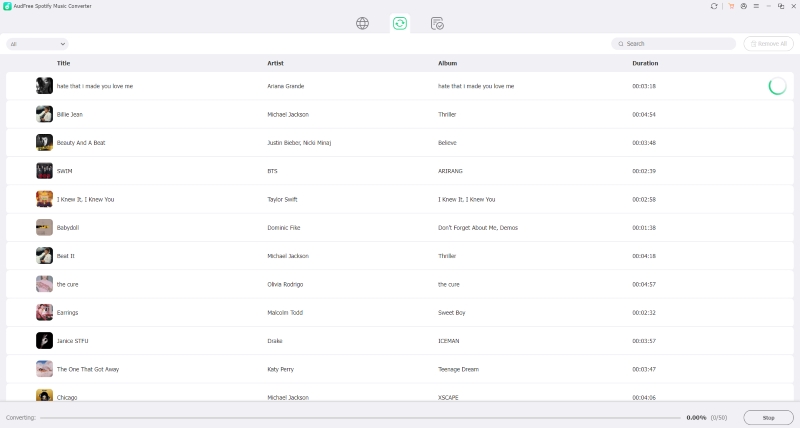Image resolution: width=800 pixels, height=428 pixels.
Task: Click artist 'Justin Bieber, Nicki Minaj'
Action: click(299, 143)
